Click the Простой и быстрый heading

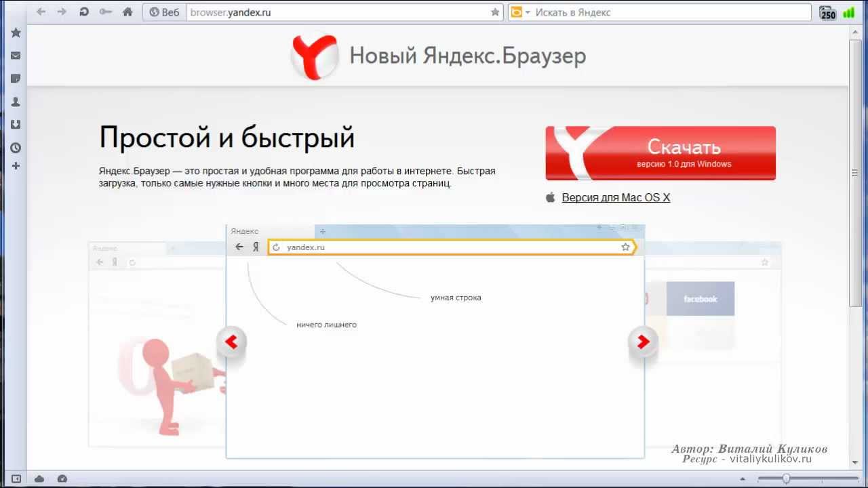(227, 138)
